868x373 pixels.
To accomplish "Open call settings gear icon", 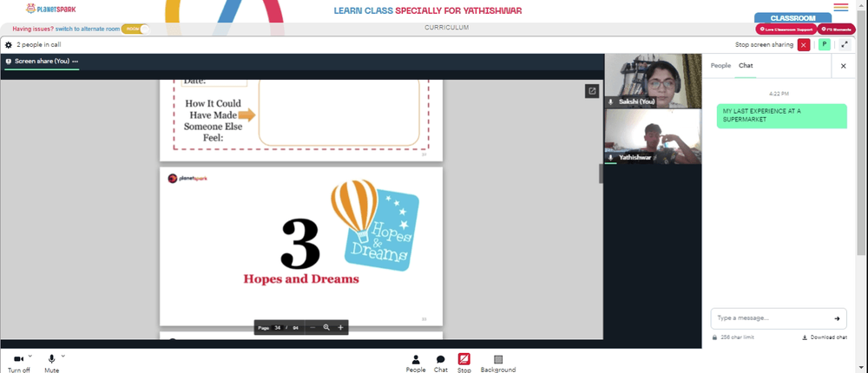I will tap(9, 45).
